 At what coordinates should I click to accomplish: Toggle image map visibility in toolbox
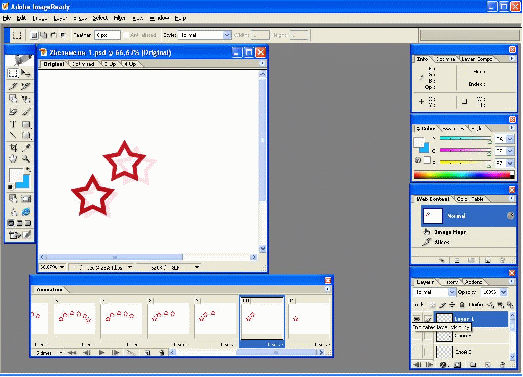tap(13, 199)
